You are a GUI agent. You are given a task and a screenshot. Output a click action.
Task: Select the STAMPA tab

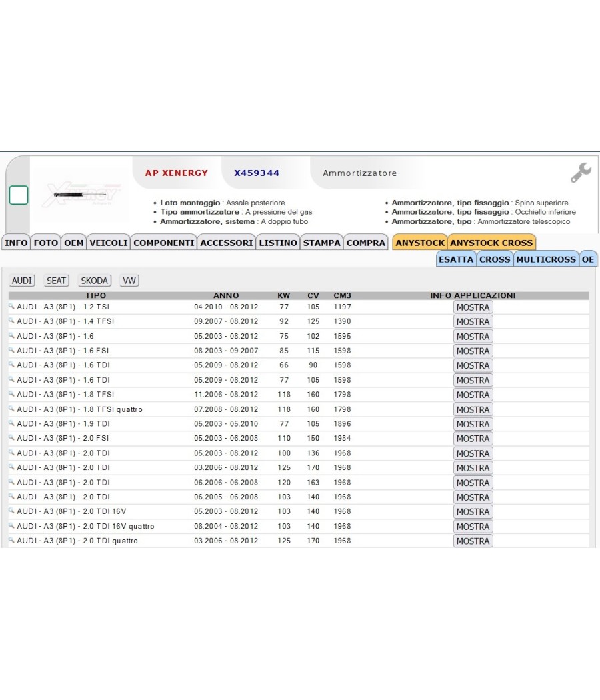pyautogui.click(x=321, y=243)
